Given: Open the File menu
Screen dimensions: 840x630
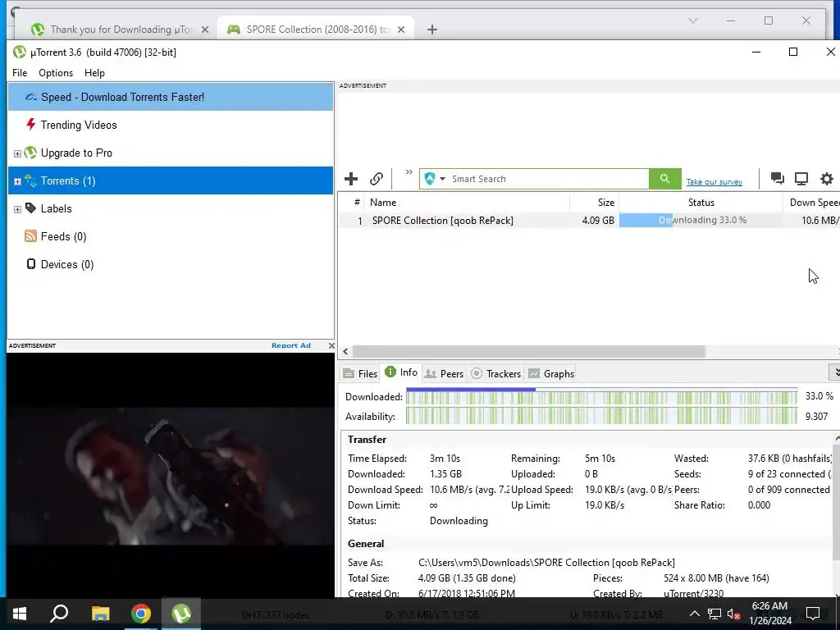Looking at the screenshot, I should coord(20,73).
